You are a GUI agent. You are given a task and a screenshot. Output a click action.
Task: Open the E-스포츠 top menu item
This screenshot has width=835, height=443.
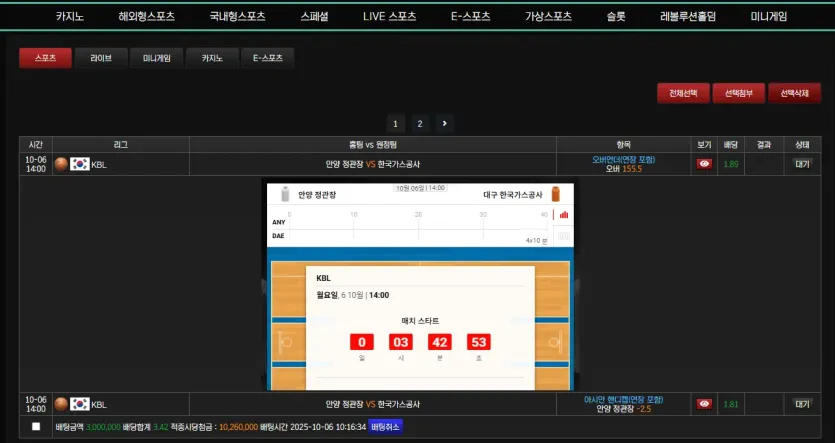471,17
